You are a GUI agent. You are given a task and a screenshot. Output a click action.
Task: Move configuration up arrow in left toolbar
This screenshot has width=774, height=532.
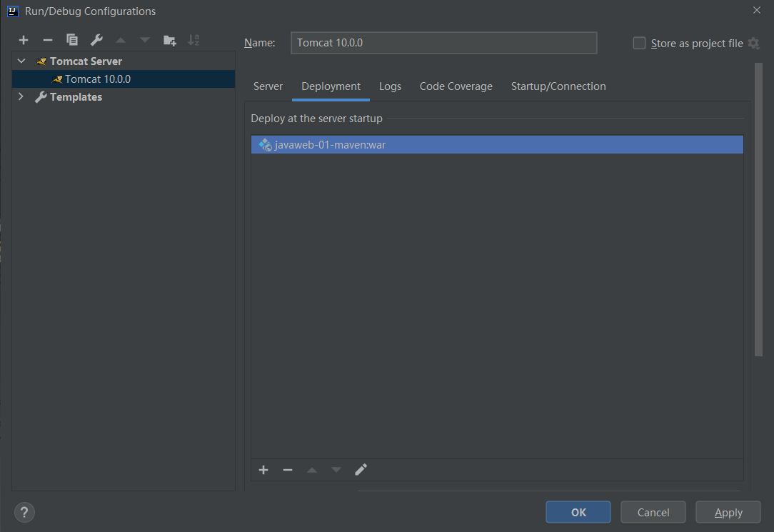(x=121, y=40)
